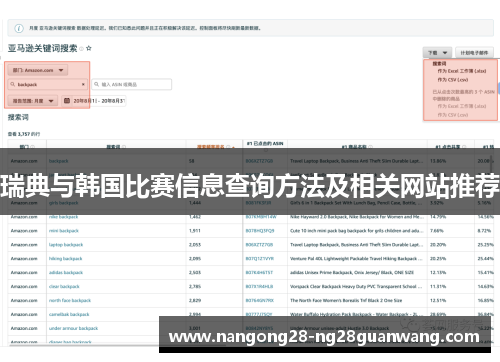Click the #1 已点击的 ASIN column header
Screen dimensions: 500x362
click(265, 144)
